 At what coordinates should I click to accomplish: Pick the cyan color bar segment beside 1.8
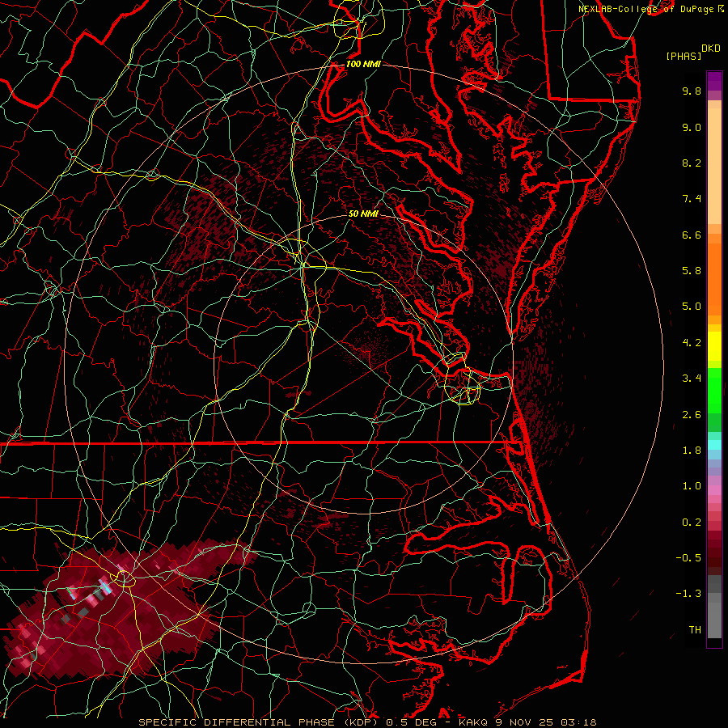pos(714,445)
